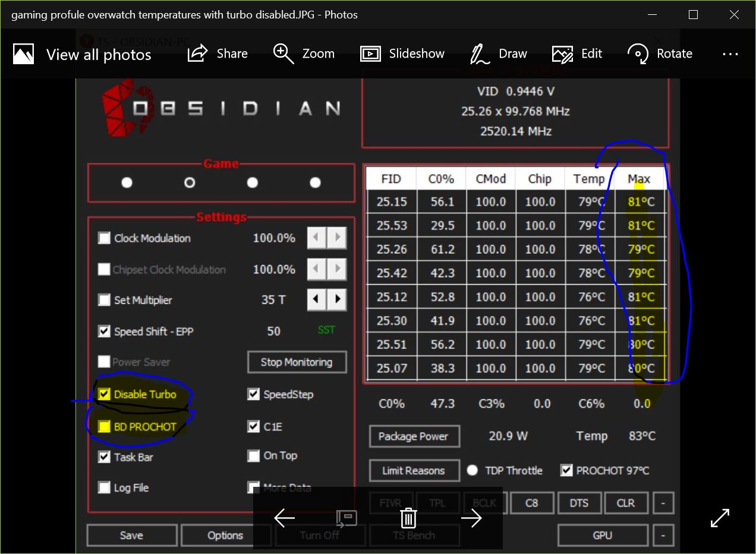Select the TDP Throttle radio button
The height and width of the screenshot is (554, 756).
[x=472, y=470]
